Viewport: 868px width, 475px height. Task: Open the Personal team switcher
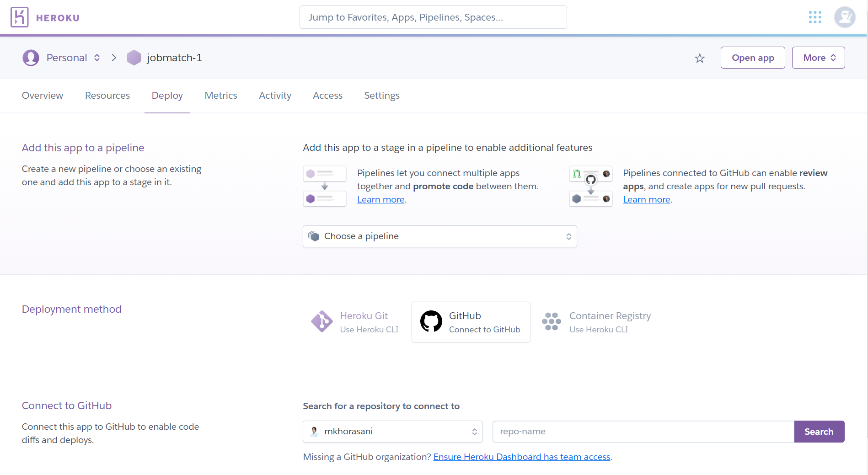click(73, 58)
